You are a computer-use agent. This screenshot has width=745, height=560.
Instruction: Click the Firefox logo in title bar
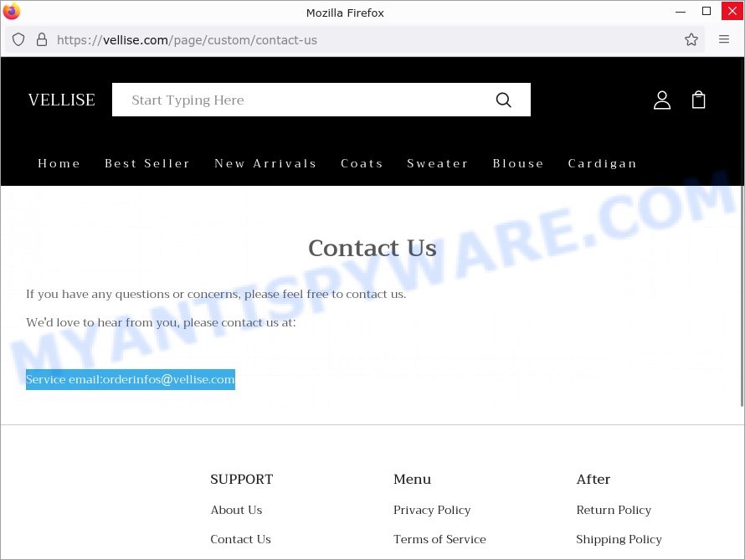pos(12,11)
